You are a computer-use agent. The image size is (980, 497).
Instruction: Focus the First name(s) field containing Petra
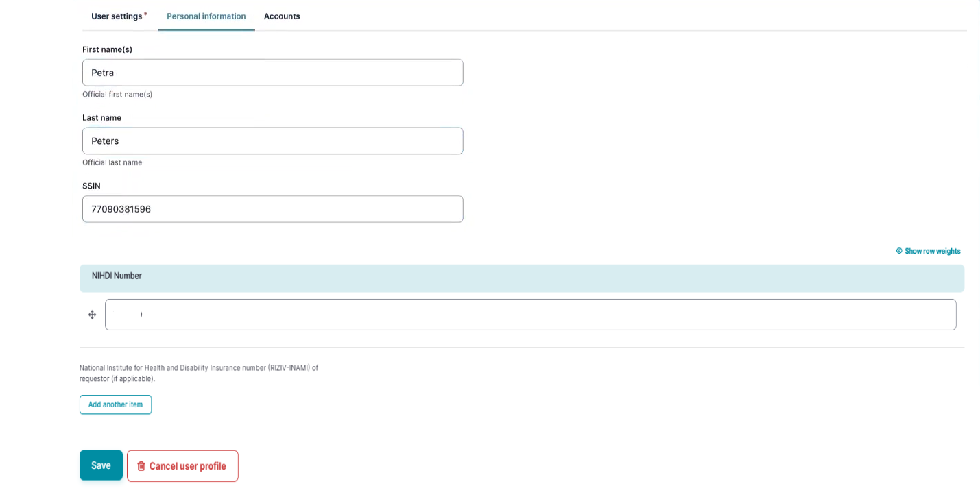272,73
